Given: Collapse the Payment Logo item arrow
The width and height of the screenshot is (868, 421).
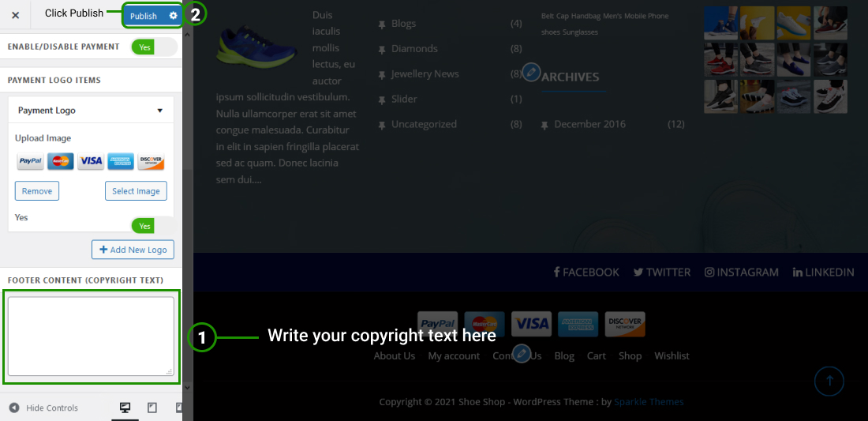Looking at the screenshot, I should 160,111.
